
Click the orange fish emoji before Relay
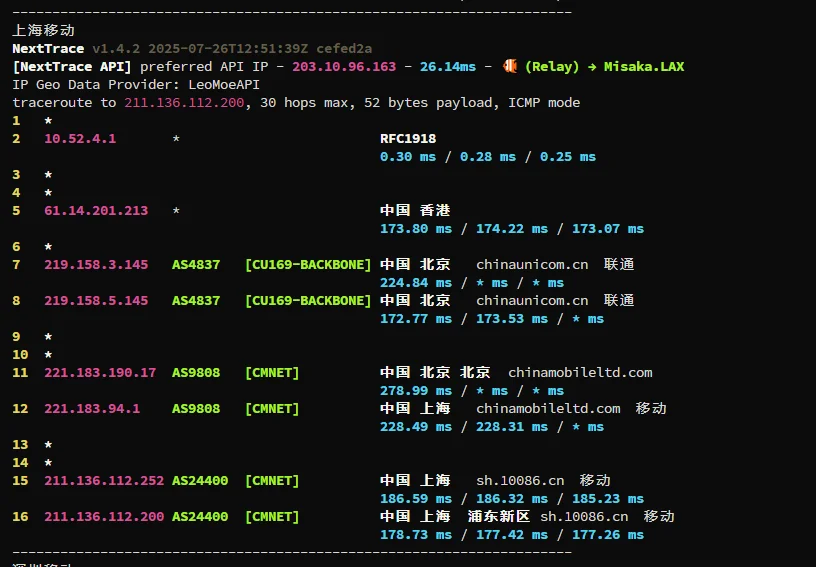(x=510, y=66)
